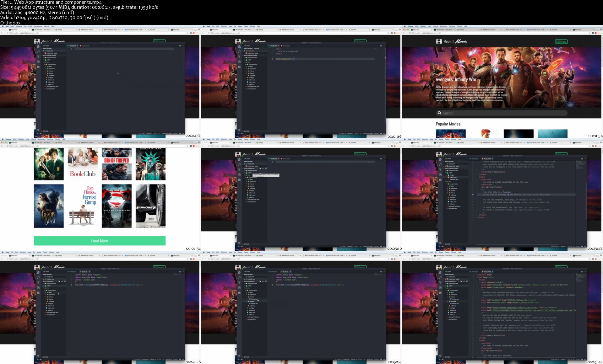Viewport: 603px width, 364px height.
Task: Click "Popular Movies" heading in the 00:01:54 frame
Action: point(448,124)
